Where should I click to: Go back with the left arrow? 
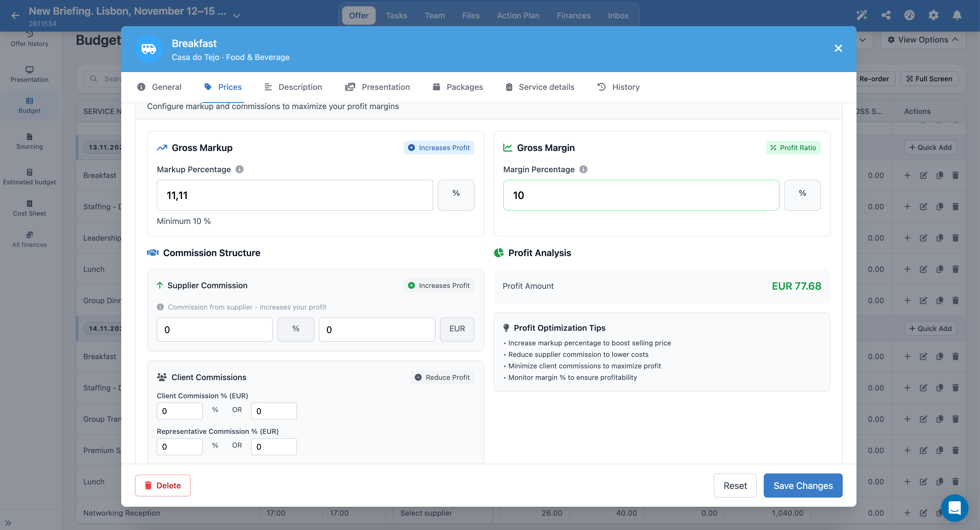coord(15,15)
